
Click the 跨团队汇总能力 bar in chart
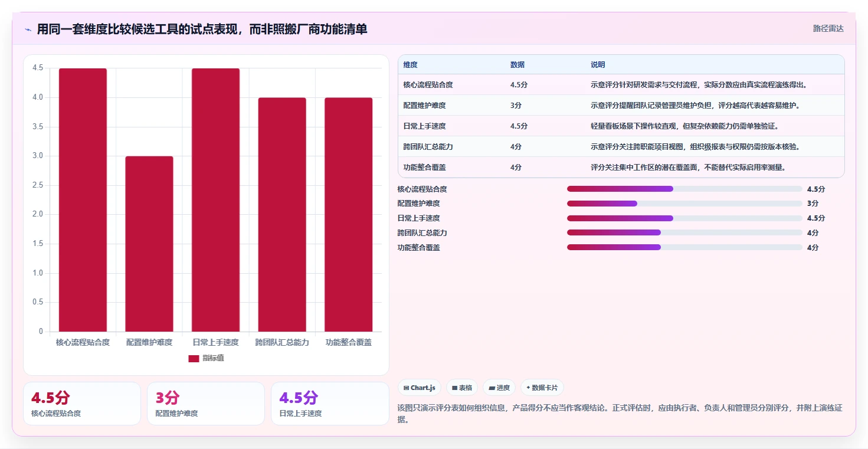point(282,215)
